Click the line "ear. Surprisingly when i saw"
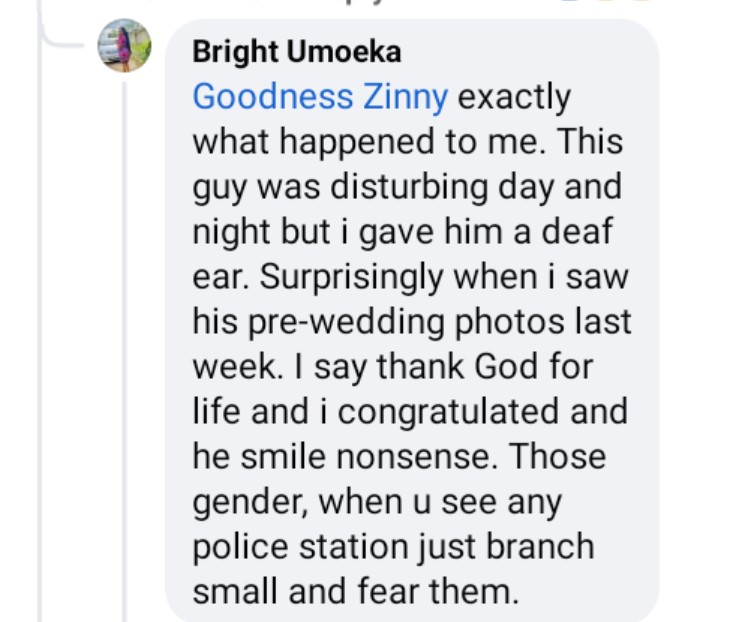The image size is (730, 622). click(x=409, y=277)
